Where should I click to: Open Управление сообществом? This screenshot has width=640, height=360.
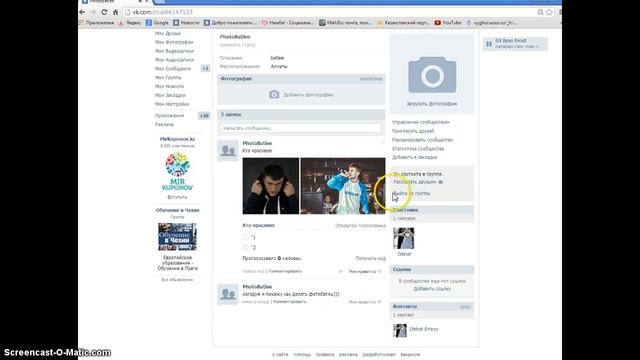421,122
